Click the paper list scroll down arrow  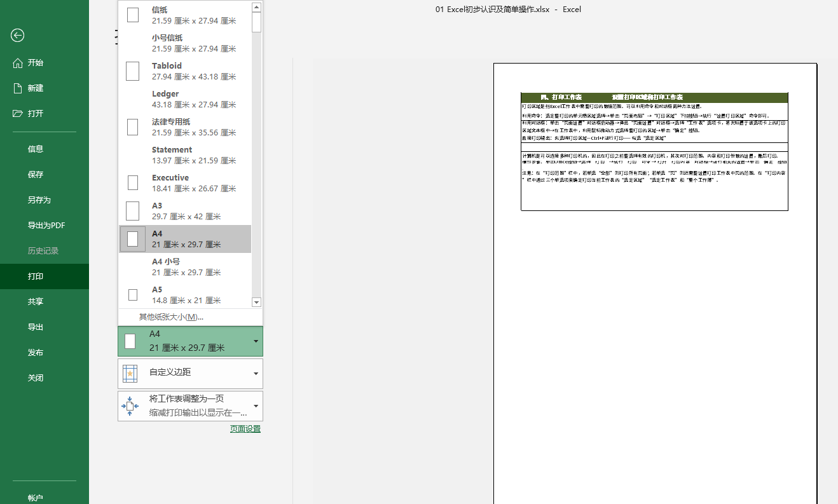[257, 303]
